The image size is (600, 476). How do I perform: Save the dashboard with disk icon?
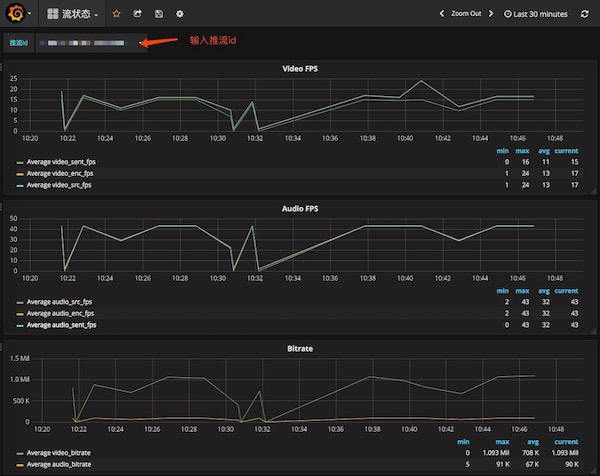(159, 14)
